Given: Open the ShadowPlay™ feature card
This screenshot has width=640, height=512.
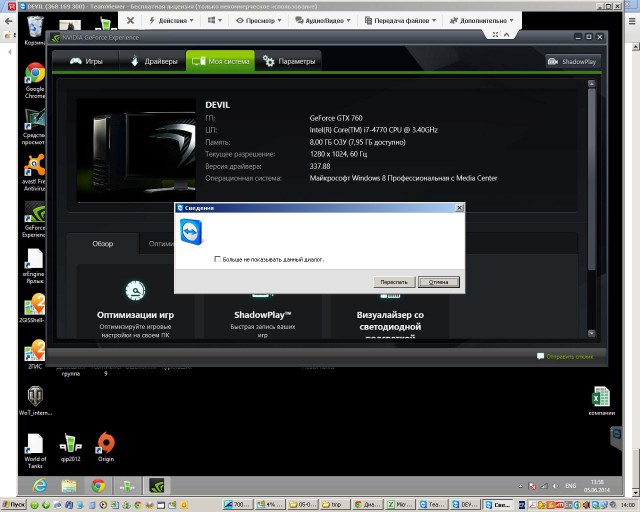Looking at the screenshot, I should point(262,314).
